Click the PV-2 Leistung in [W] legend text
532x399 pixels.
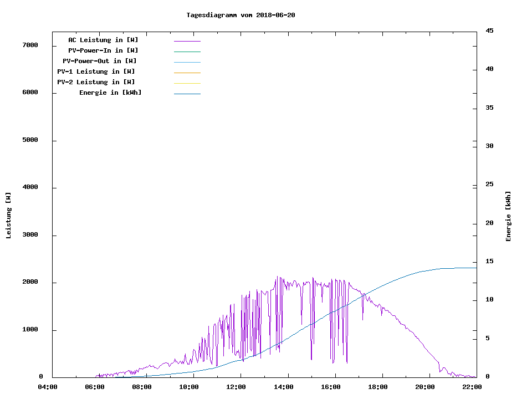[96, 82]
